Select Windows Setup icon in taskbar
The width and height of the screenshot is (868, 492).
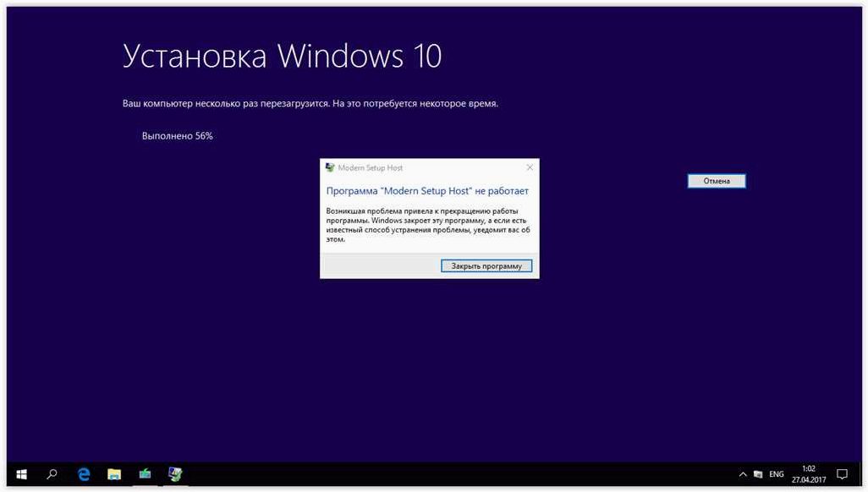pos(175,474)
